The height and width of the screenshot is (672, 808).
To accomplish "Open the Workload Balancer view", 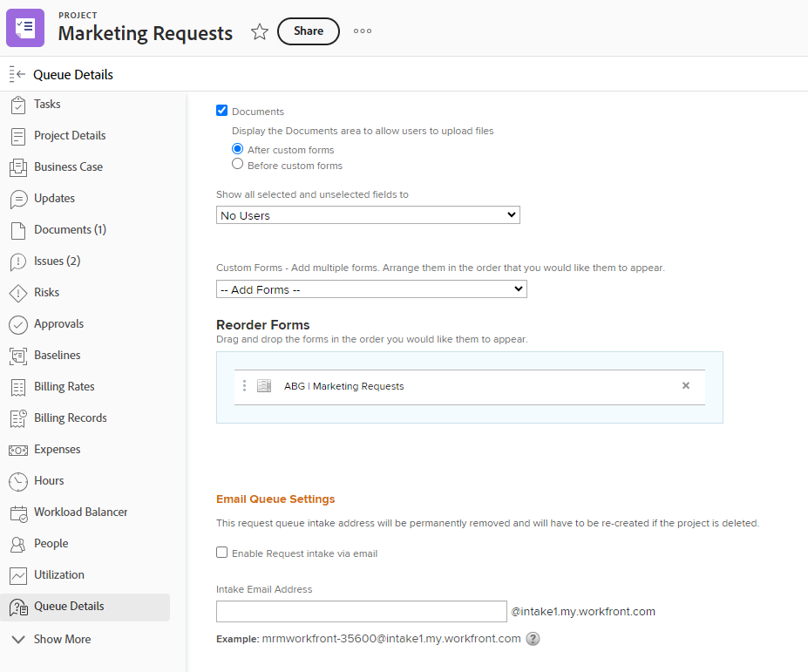I will [19, 512].
